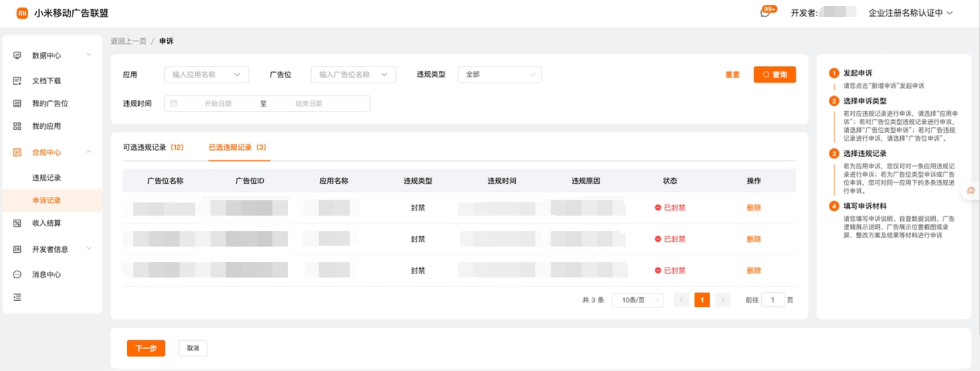Click the 消息中心 sidebar icon
Screen dimensions: 980x371
pyautogui.click(x=17, y=274)
